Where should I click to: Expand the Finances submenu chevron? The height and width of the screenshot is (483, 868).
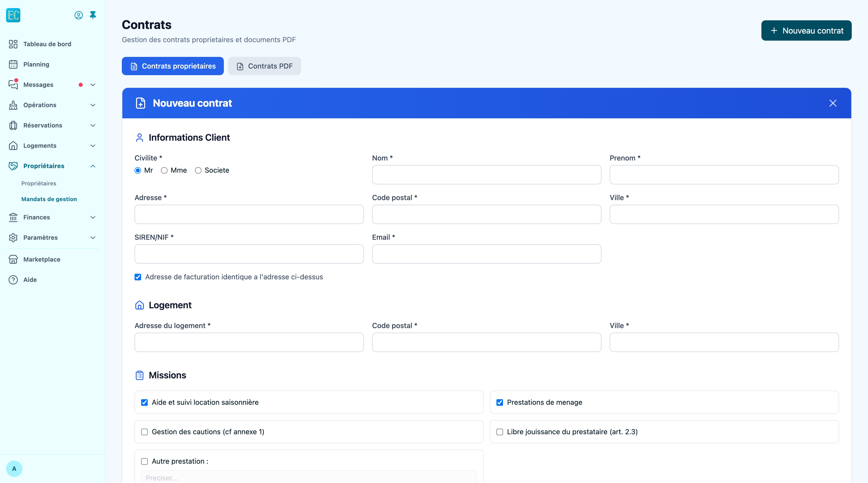pos(93,217)
